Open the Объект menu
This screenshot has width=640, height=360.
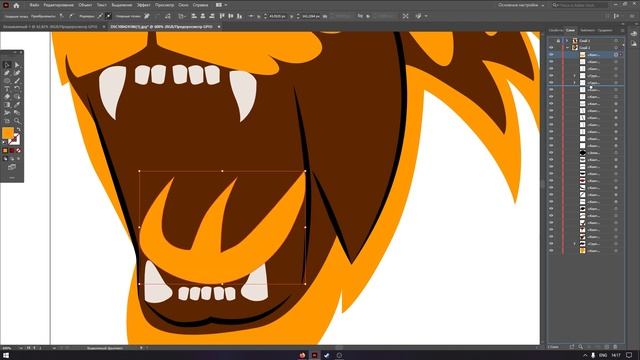(x=85, y=5)
